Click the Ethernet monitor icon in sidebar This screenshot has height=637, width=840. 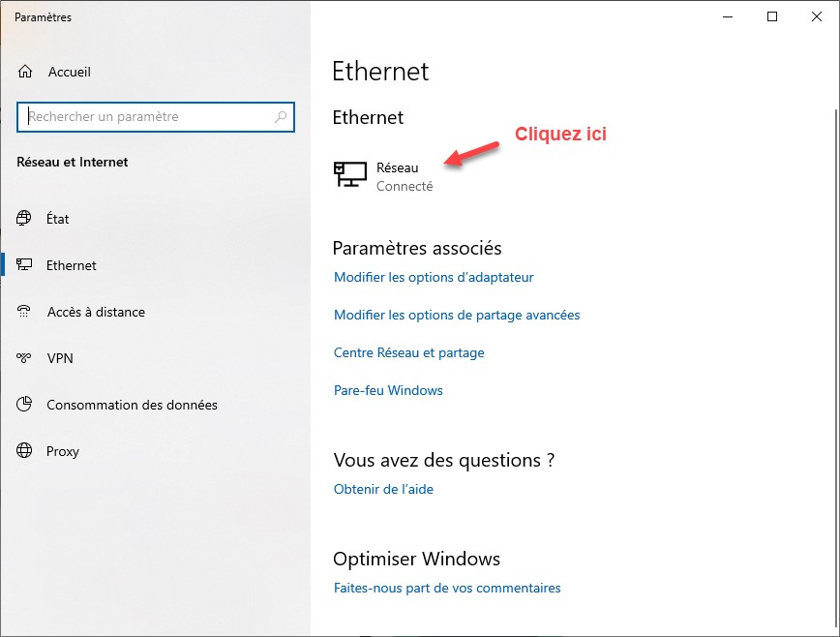25,265
